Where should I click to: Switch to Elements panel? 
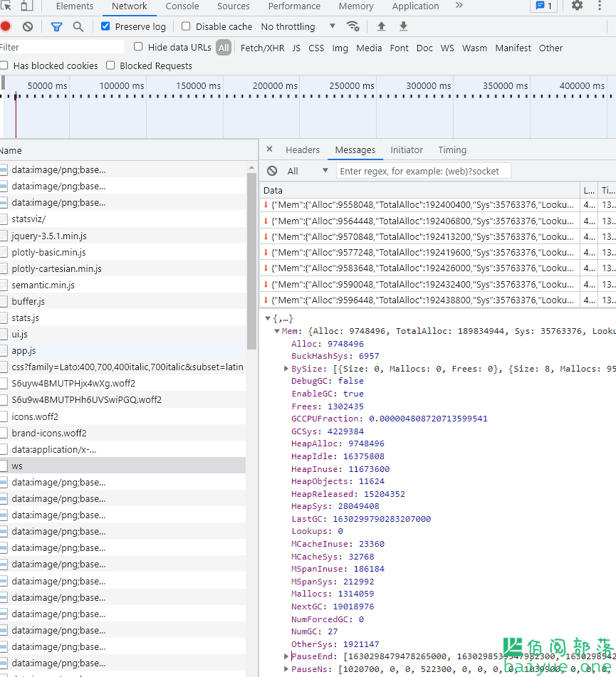pyautogui.click(x=75, y=6)
